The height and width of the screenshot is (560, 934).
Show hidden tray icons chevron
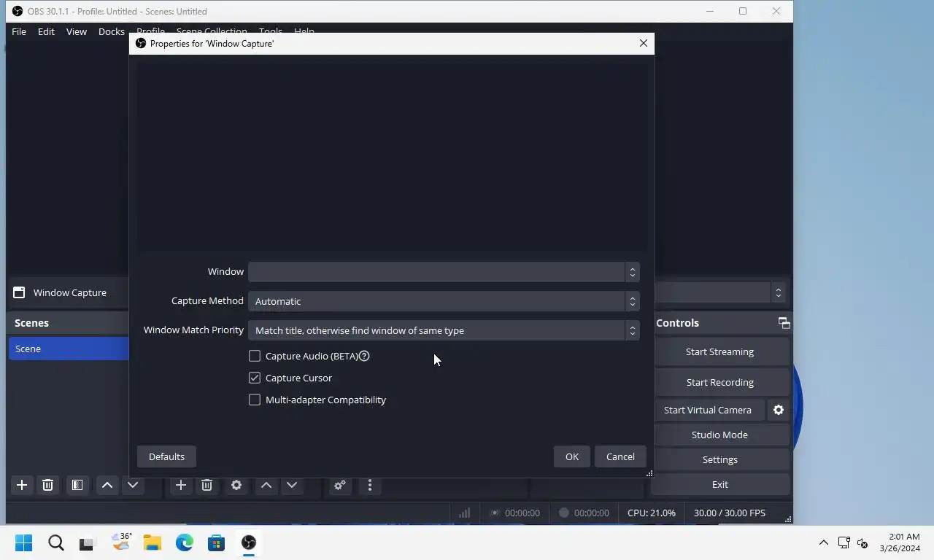[x=823, y=542]
